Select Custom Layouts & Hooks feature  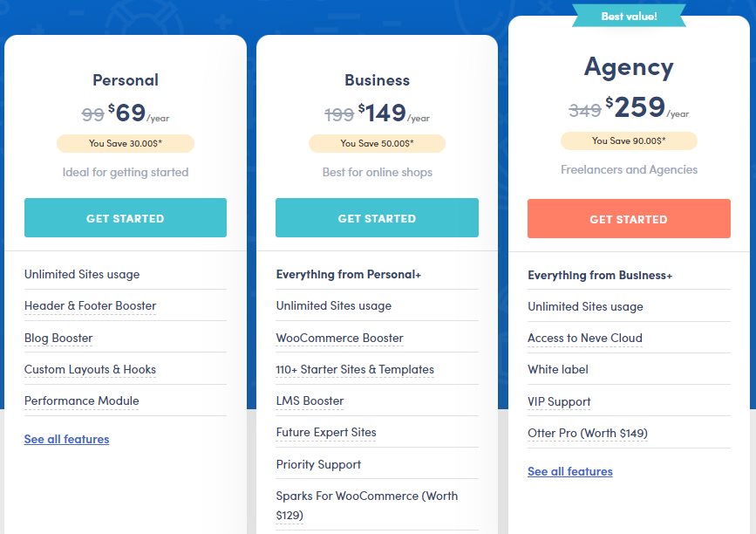[x=90, y=369]
